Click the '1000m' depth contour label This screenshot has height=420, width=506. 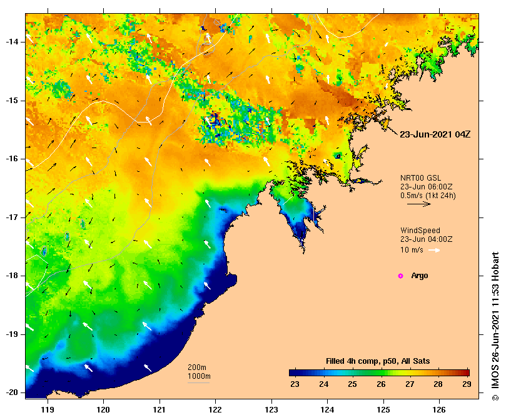pos(199,376)
